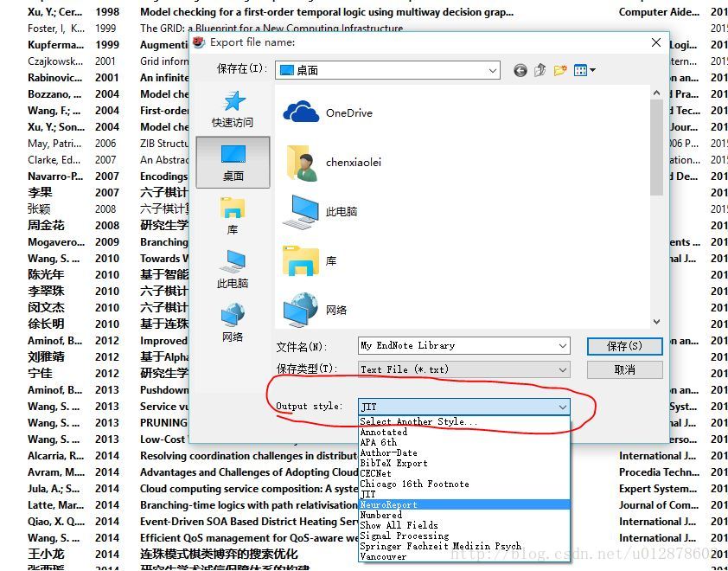Select Desktop (桌面) in the sidebar
This screenshot has height=571, width=728.
[x=233, y=163]
